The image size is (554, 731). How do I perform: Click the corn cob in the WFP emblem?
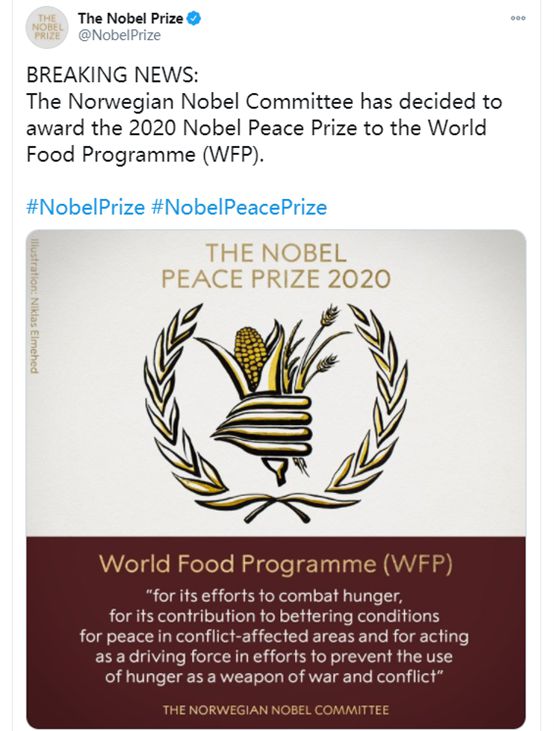250,356
